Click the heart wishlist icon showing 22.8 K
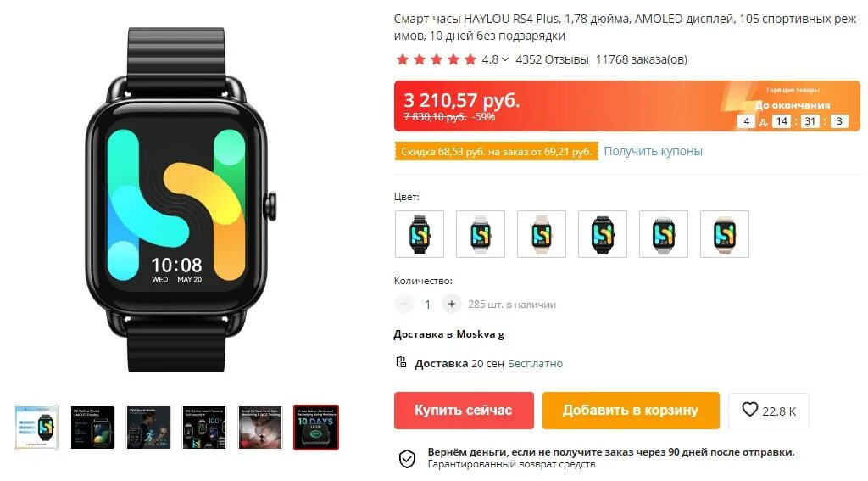Screen dimensions: 868x481 (749, 410)
